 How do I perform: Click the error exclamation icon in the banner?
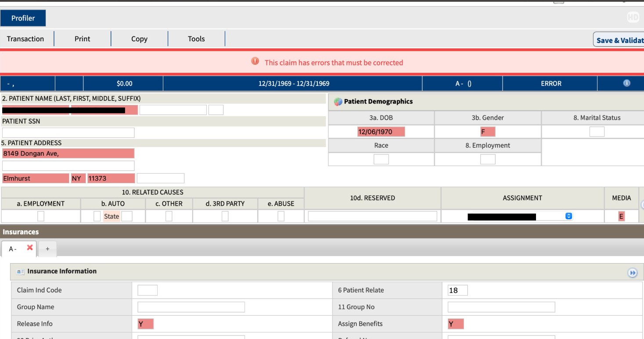255,61
